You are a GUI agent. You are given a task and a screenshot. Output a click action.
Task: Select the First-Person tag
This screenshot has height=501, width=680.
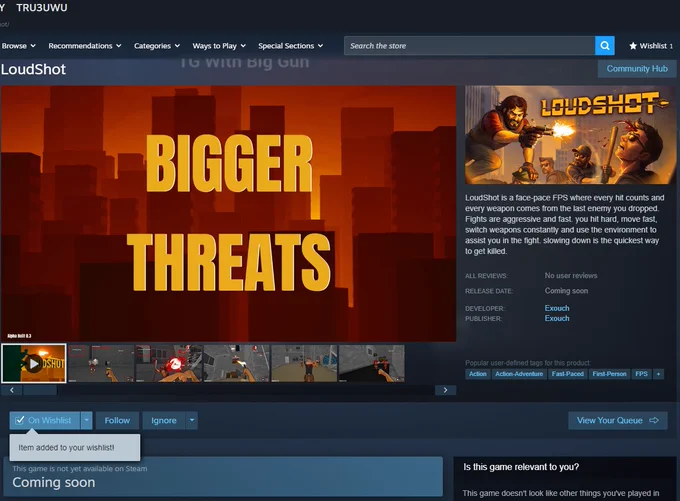point(609,374)
